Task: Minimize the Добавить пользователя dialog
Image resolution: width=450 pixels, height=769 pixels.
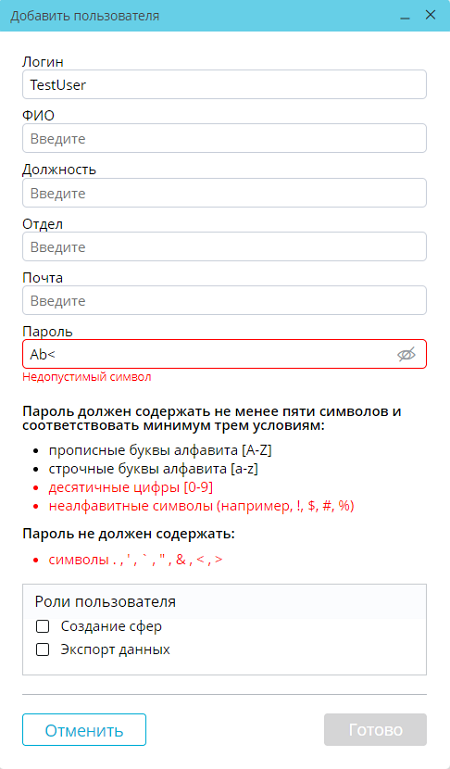Action: (405, 16)
